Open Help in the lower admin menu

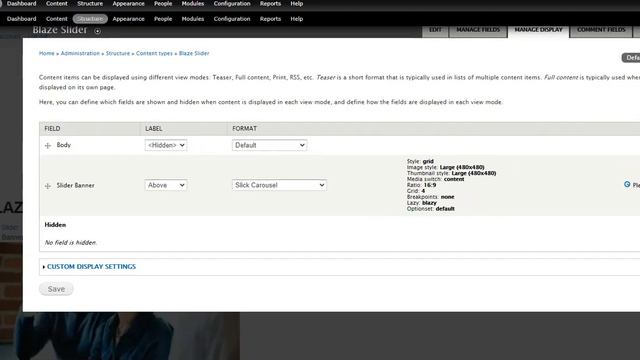point(297,19)
